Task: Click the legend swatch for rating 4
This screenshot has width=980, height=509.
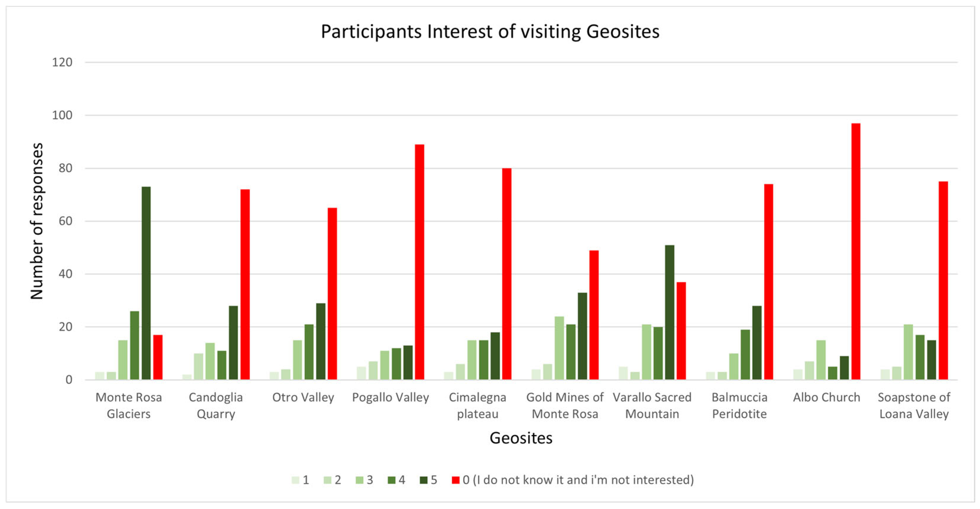Action: (x=392, y=480)
